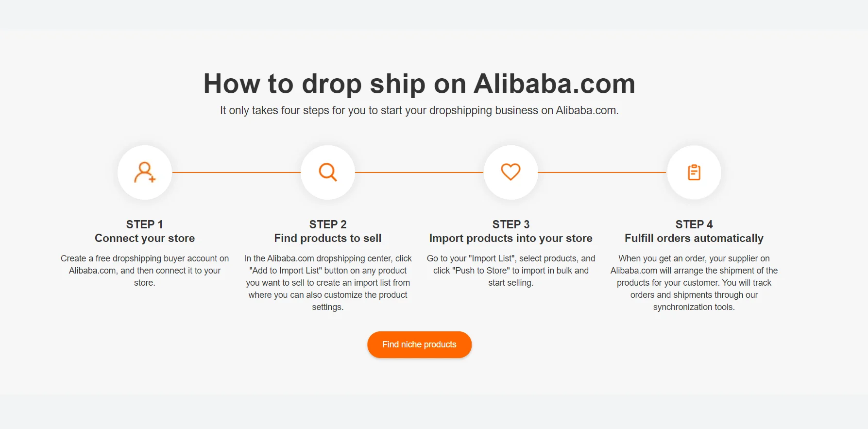Click the "Push to Store" description paragraph
This screenshot has height=429, width=868.
511,271
